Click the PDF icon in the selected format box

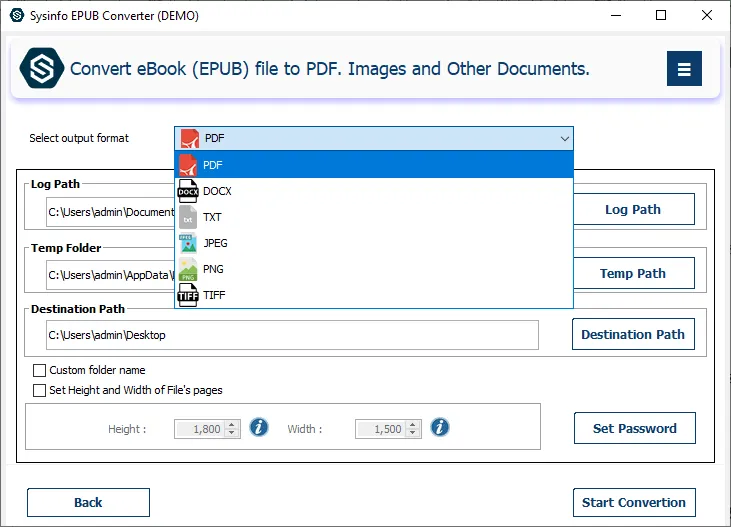tap(190, 139)
